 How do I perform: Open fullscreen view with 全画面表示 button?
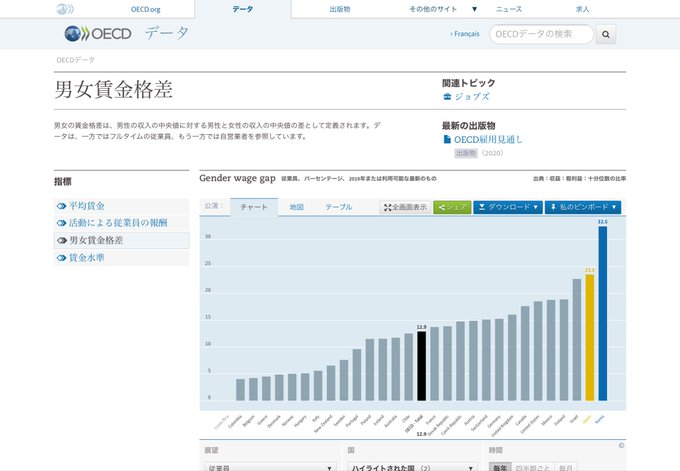pyautogui.click(x=405, y=207)
